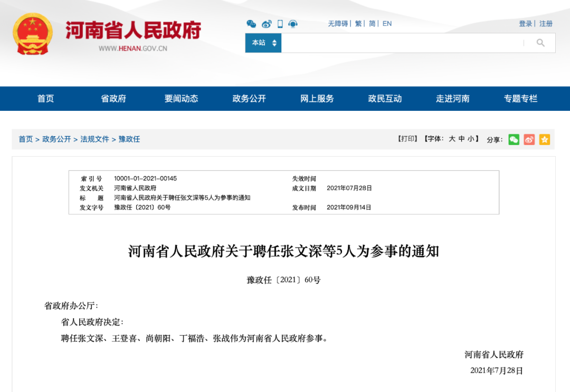This screenshot has height=392, width=570.
Task: Share the article via green WeChat icon
Action: (513, 139)
